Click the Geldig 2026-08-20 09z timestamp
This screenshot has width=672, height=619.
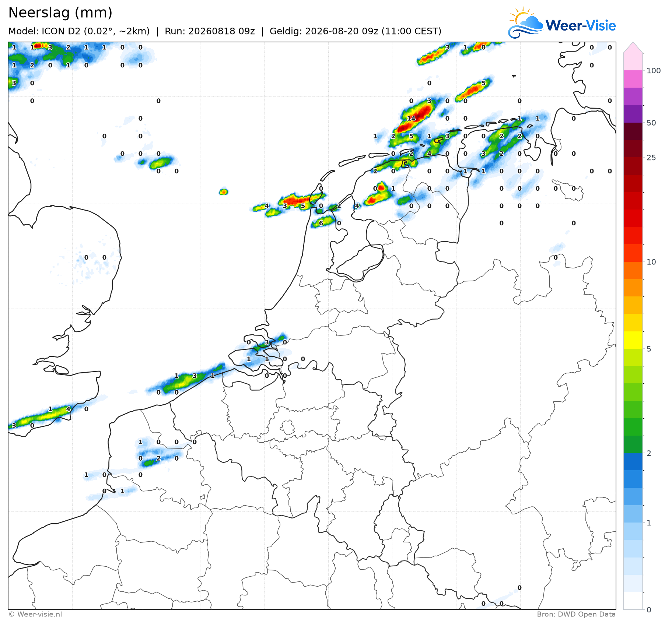click(x=356, y=31)
